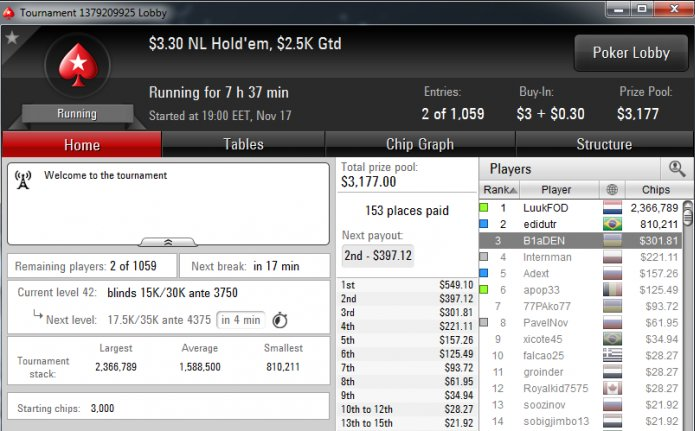Open the Structure tab
This screenshot has height=431, width=695.
[x=604, y=144]
